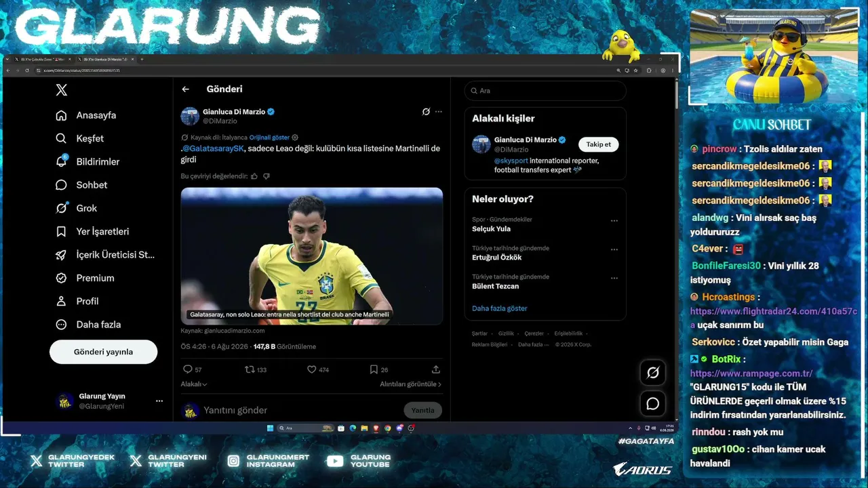Image resolution: width=868 pixels, height=488 pixels.
Task: Open rampage.com.tr link in chat
Action: click(751, 373)
